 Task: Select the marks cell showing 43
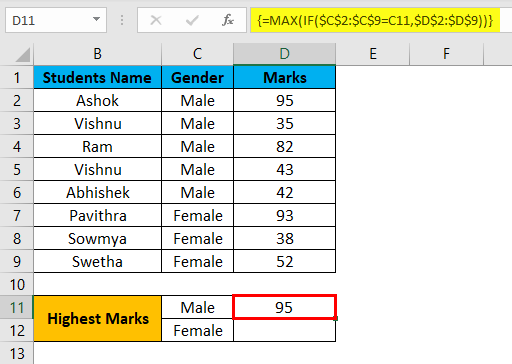coord(284,169)
